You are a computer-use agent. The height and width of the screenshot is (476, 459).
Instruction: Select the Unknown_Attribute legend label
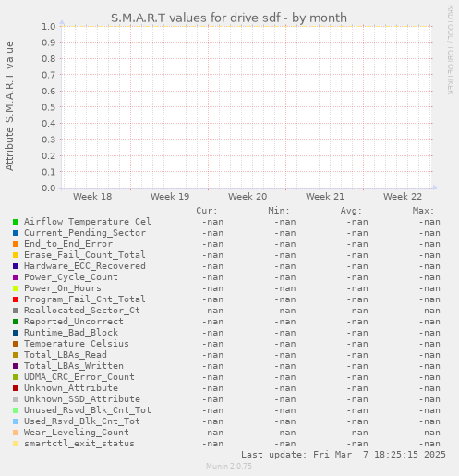point(71,388)
